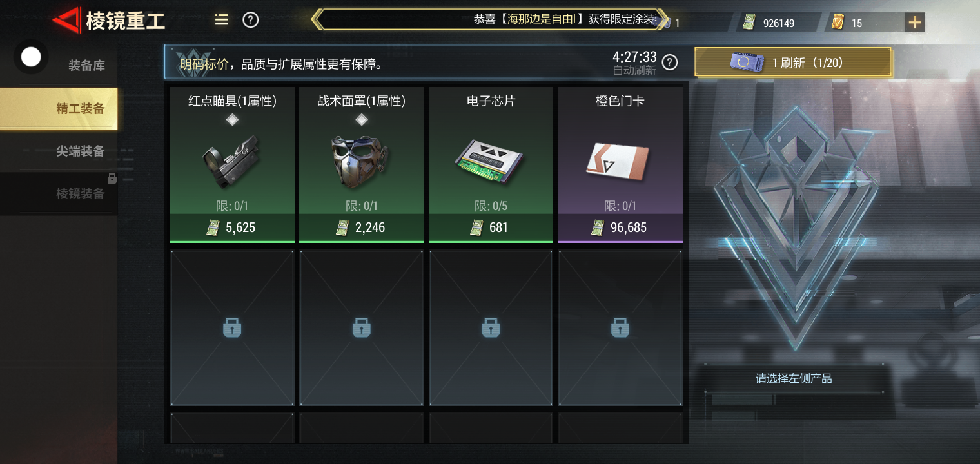Screen dimensions: 980x464
Task: Click the plus icon to add tickets
Action: [914, 23]
